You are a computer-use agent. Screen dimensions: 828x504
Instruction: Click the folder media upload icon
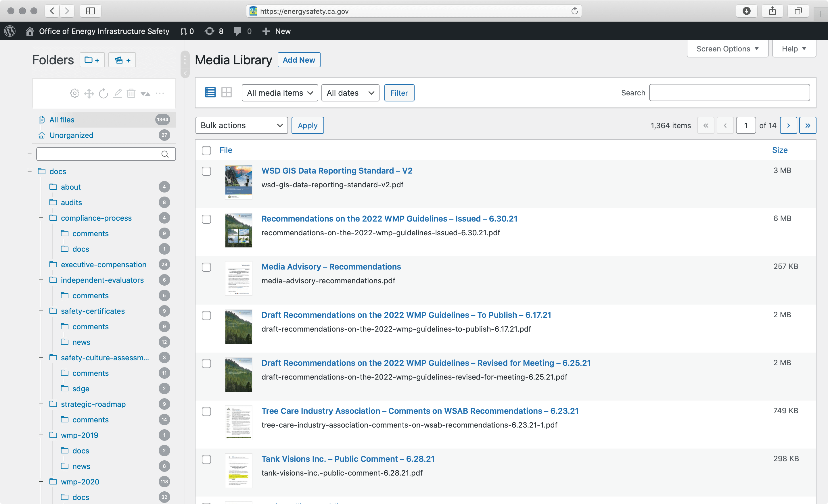point(121,60)
